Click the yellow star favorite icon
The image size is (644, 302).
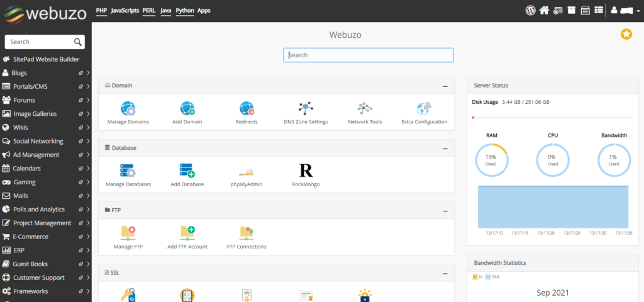point(626,35)
